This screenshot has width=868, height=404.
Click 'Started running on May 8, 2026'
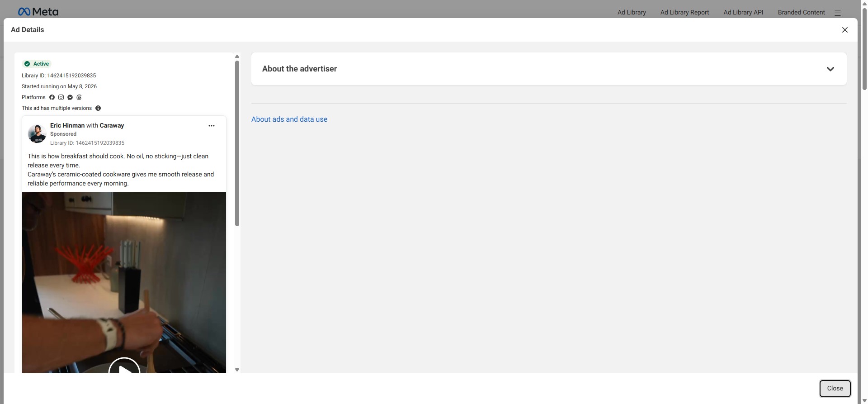[59, 86]
